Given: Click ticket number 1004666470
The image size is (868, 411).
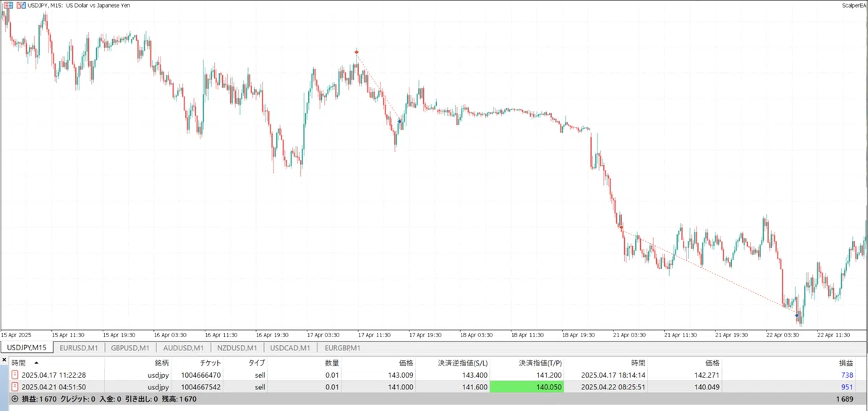Looking at the screenshot, I should tap(203, 375).
